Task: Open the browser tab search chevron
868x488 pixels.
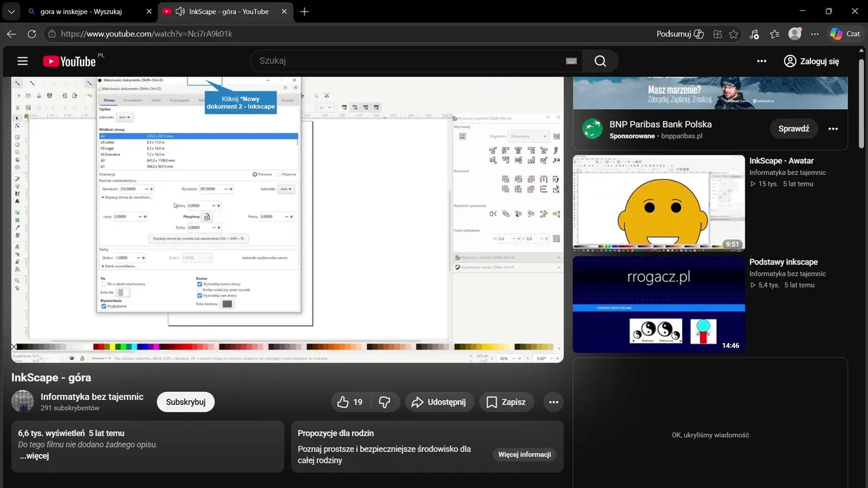Action: pyautogui.click(x=12, y=12)
